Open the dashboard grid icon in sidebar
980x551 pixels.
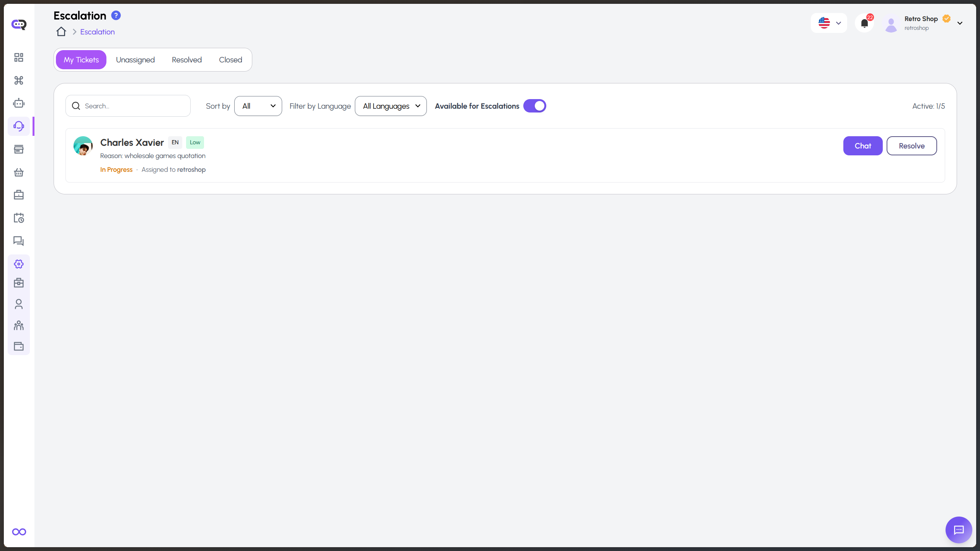point(18,57)
